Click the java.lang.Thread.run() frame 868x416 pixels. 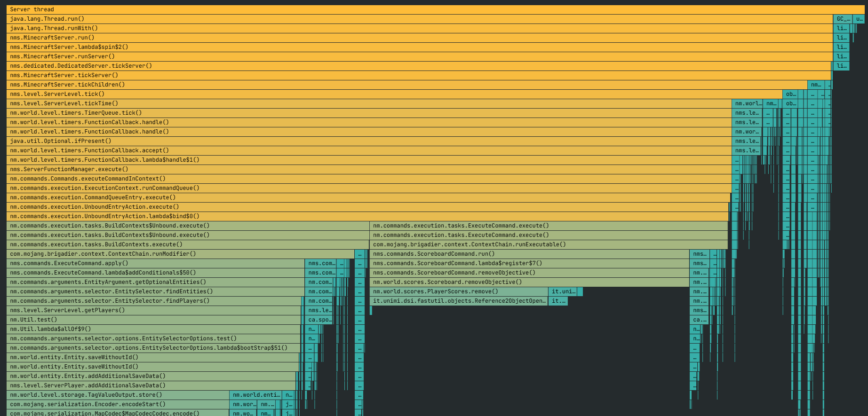click(419, 19)
